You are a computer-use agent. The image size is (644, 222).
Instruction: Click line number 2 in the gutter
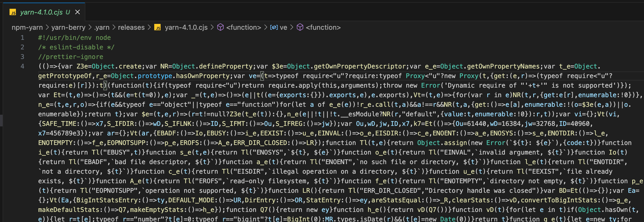pyautogui.click(x=23, y=47)
